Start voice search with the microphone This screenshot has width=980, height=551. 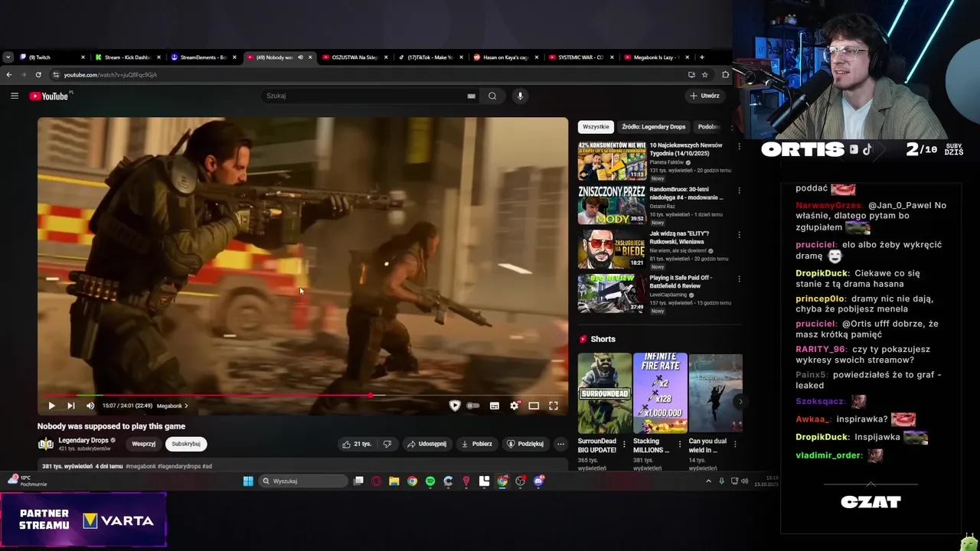[520, 96]
